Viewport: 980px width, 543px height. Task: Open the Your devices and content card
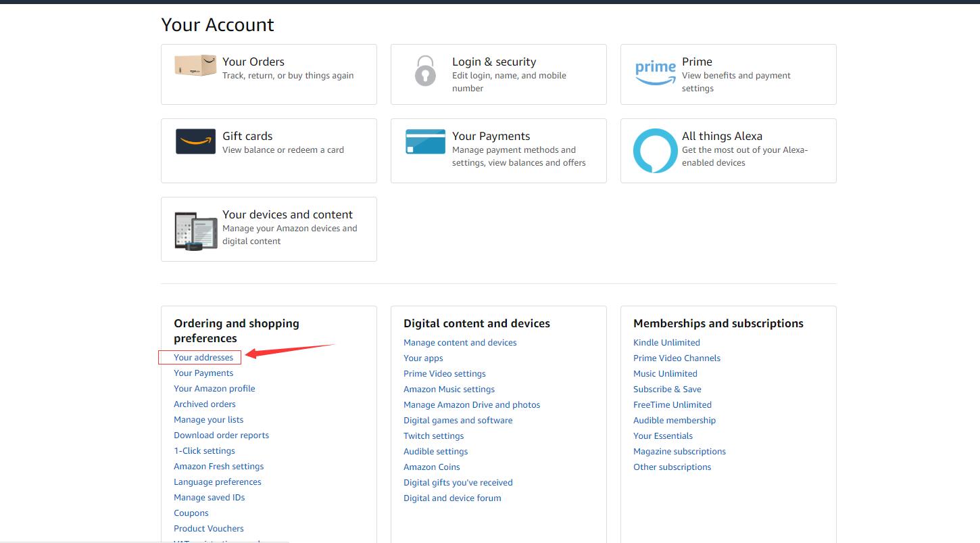287,214
